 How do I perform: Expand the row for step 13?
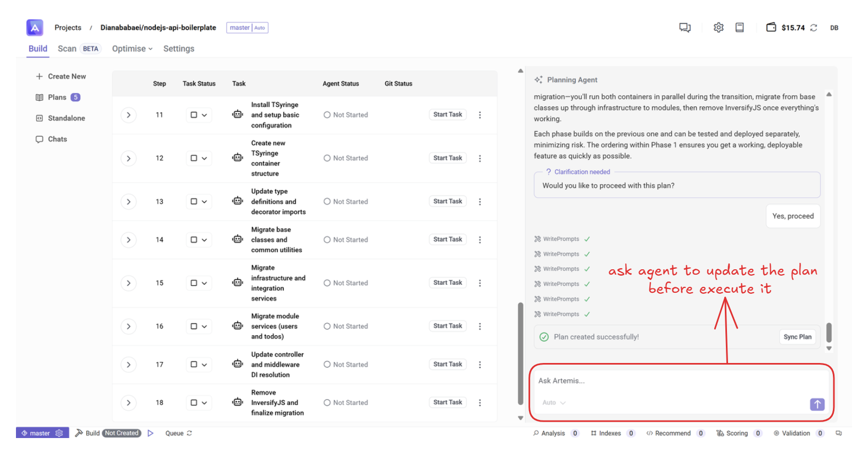tap(128, 202)
